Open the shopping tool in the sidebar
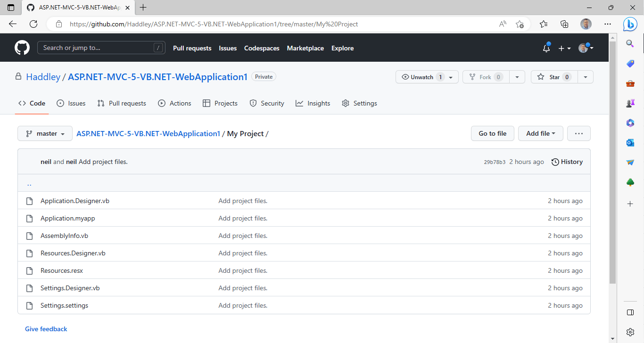The width and height of the screenshot is (644, 343). (630, 64)
